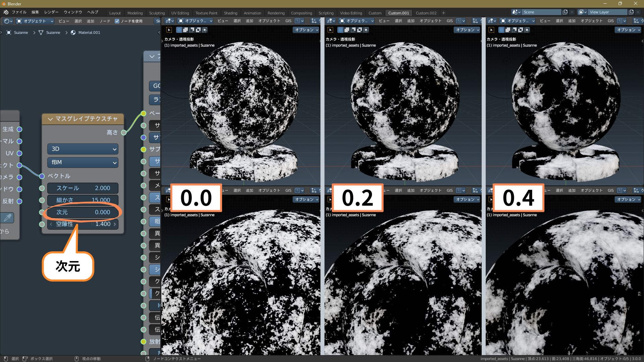644x362 pixels.
Task: Click the 高さ output socket of Musgrave node
Action: (x=124, y=133)
